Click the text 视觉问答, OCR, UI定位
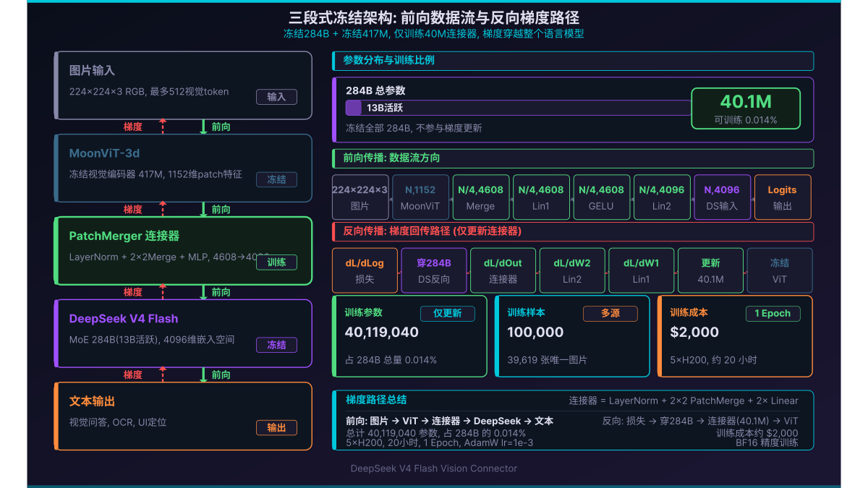868x488 pixels. tap(118, 421)
